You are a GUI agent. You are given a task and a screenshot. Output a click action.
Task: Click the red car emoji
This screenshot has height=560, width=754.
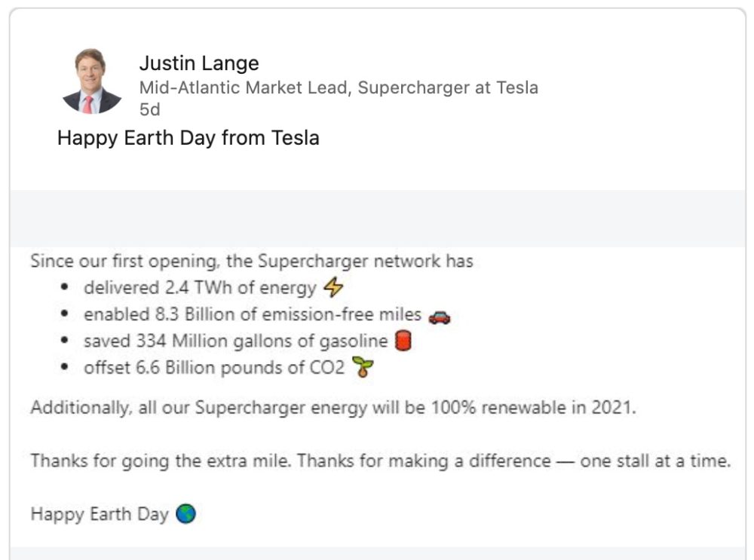(x=439, y=316)
